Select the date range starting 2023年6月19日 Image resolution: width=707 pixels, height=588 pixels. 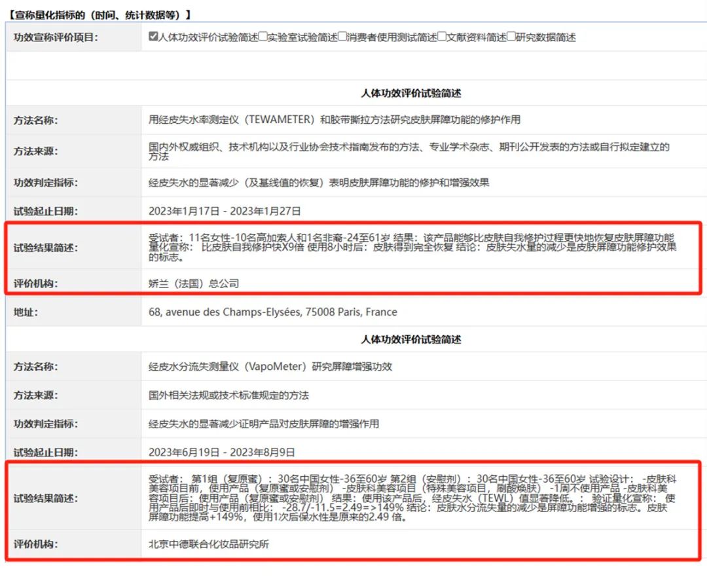click(221, 452)
